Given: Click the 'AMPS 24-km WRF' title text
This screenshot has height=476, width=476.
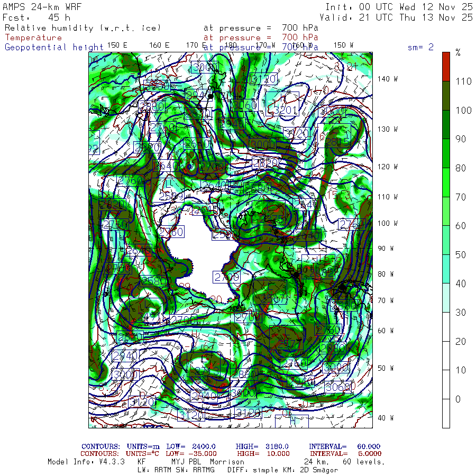Looking at the screenshot, I should [42, 7].
